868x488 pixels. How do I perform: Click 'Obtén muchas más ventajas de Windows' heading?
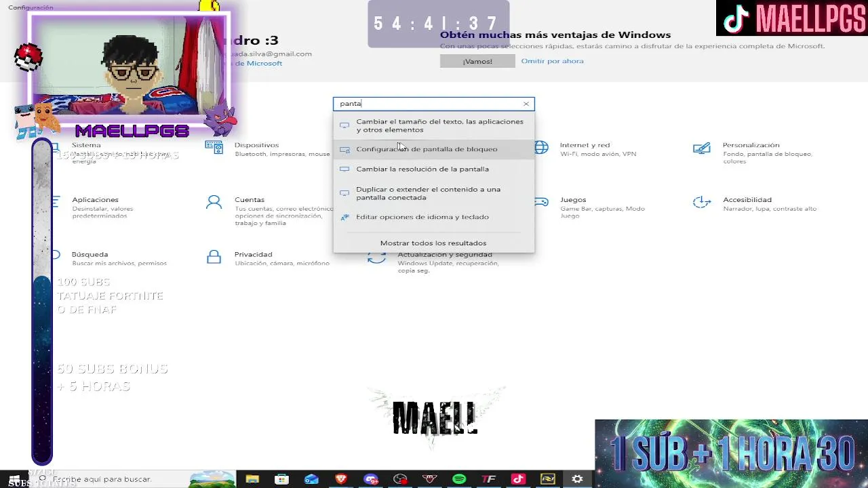(555, 35)
